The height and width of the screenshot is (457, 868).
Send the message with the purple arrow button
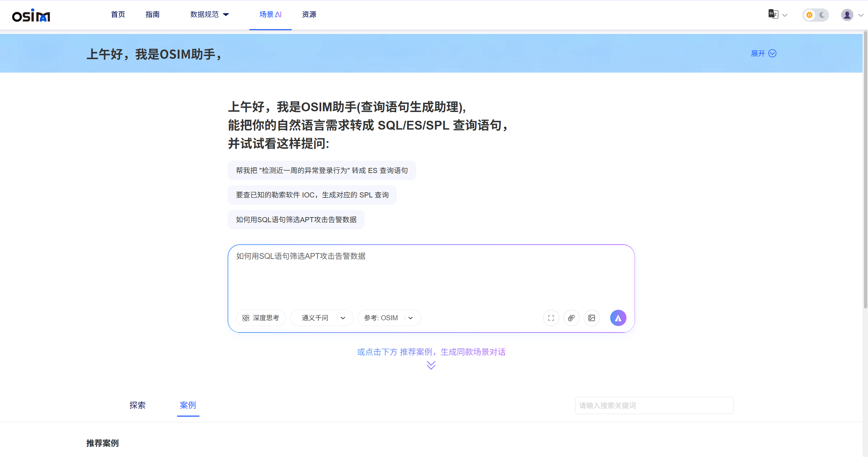tap(618, 318)
